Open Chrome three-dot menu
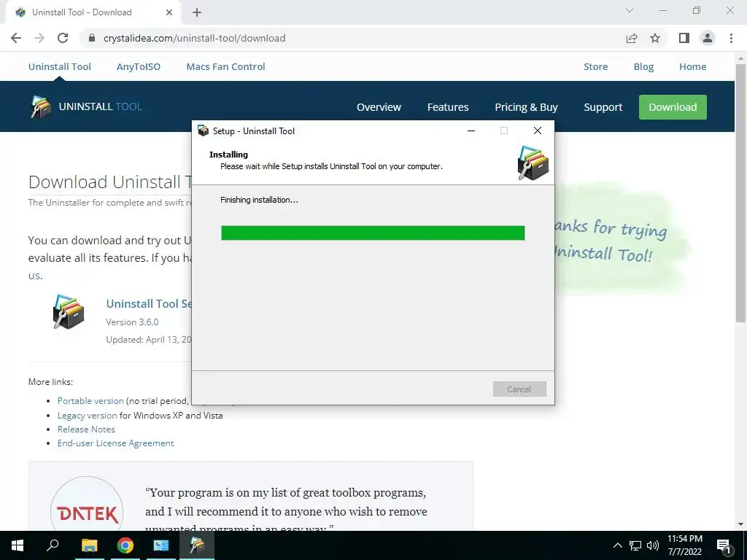Screen dimensions: 747x560 731,38
